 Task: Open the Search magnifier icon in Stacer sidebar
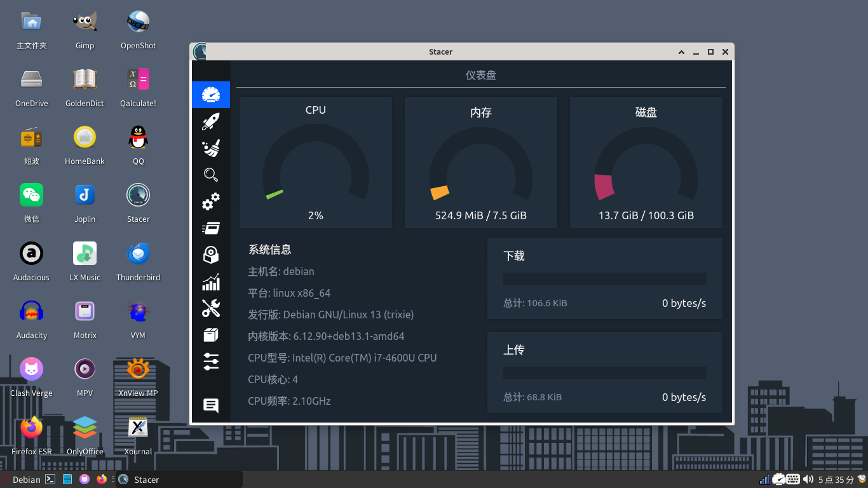tap(211, 175)
